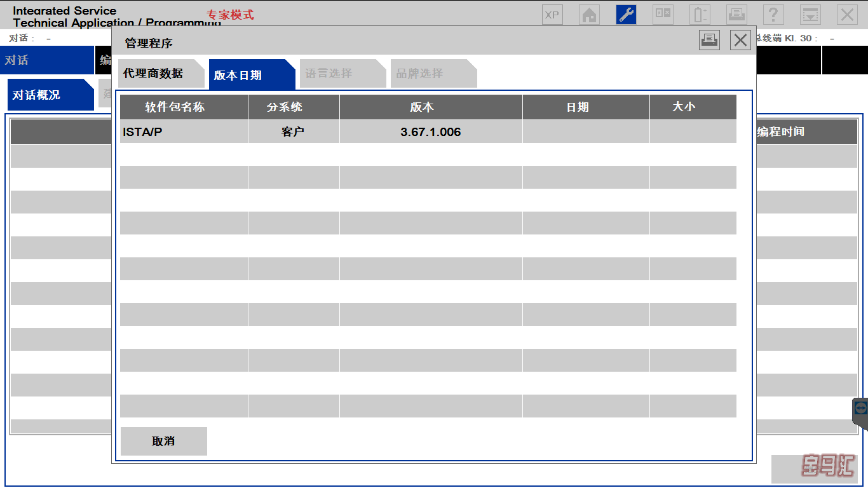
Task: Select the ISTA/P table cell
Action: coord(184,132)
